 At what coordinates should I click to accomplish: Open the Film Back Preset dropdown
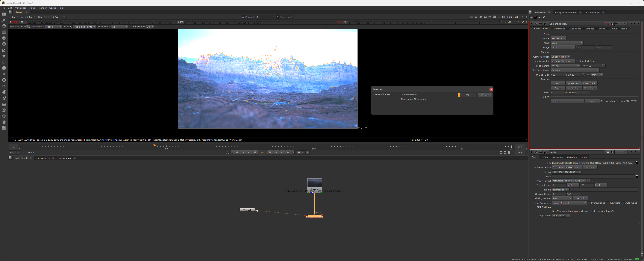pos(575,70)
